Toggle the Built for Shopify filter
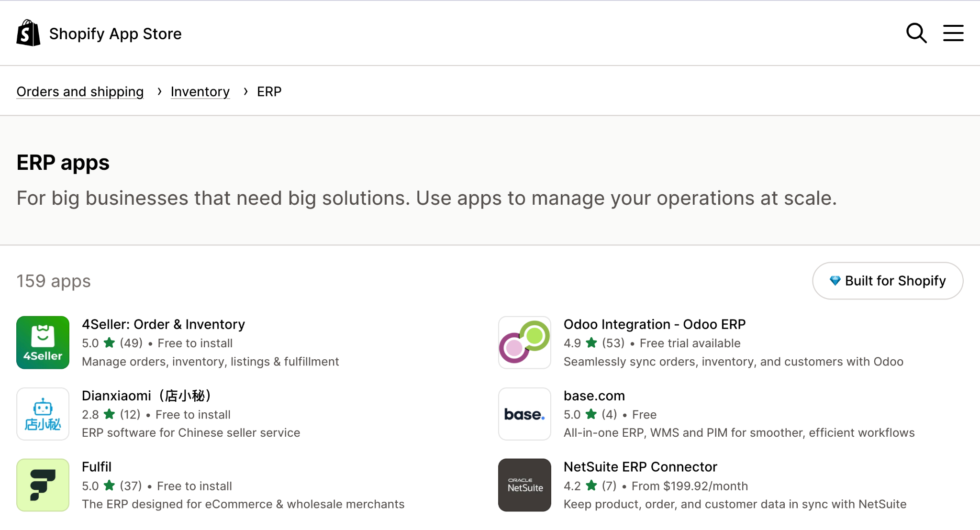 click(x=888, y=281)
